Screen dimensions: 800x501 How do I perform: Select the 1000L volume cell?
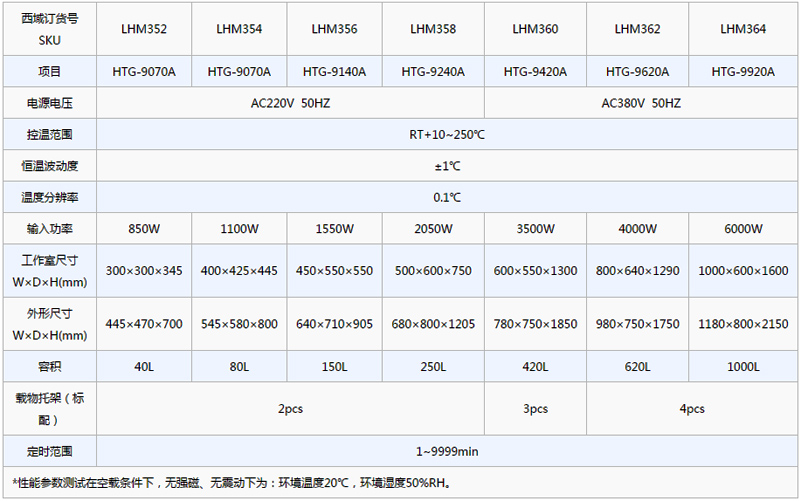(743, 367)
